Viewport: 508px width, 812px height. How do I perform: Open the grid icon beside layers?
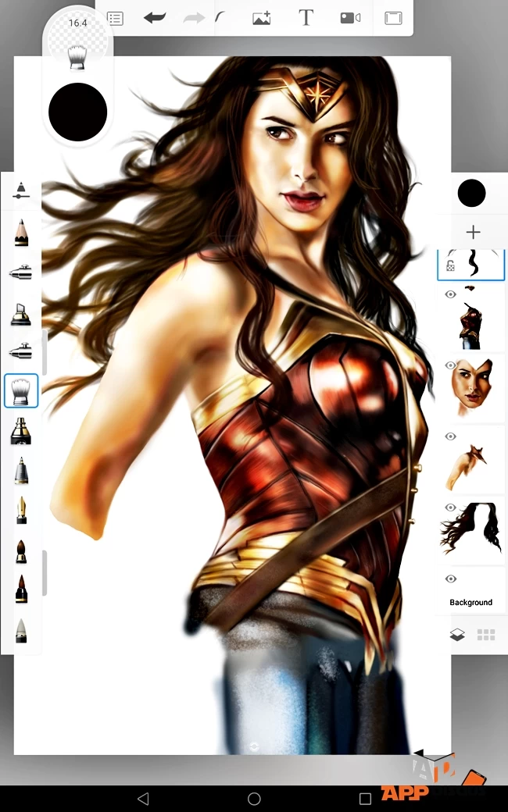coord(485,635)
